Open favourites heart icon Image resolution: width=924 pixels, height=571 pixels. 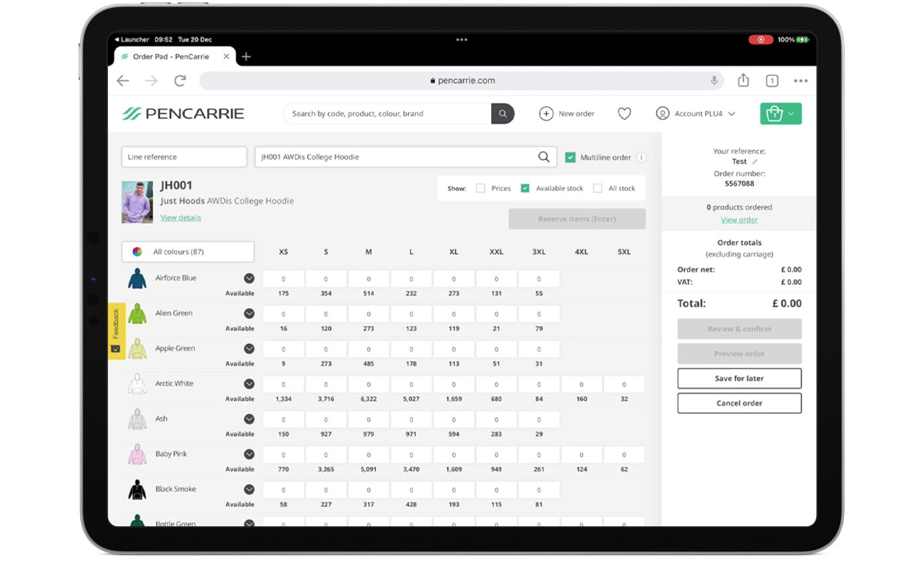click(x=624, y=114)
